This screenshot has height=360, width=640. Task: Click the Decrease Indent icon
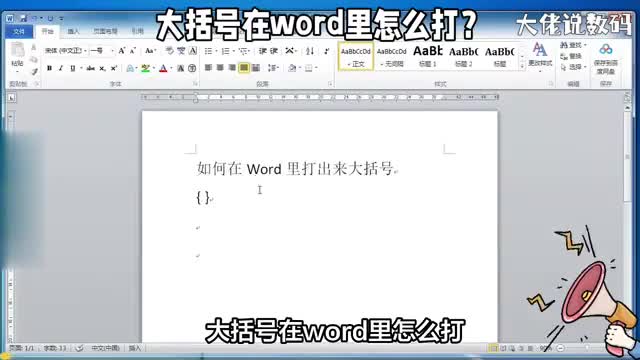262,51
